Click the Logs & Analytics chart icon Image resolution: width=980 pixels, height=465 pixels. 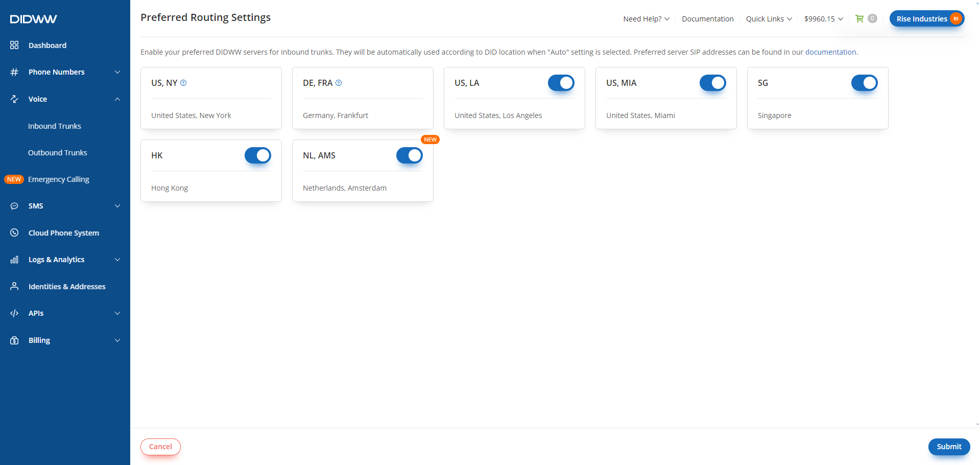[14, 260]
